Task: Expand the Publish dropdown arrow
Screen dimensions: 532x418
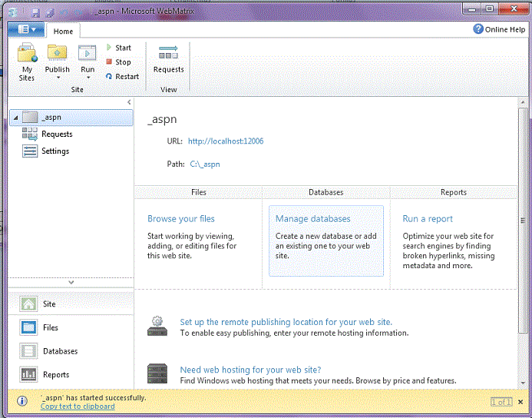Action: tap(58, 78)
